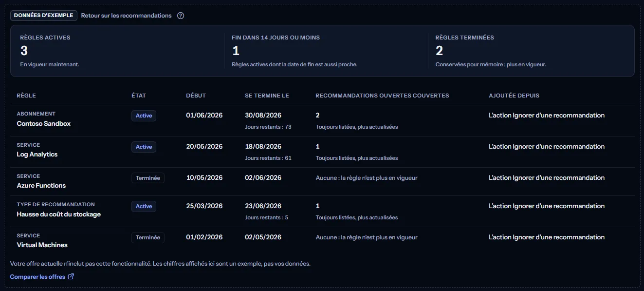Select the Virtual Machines rule name
This screenshot has height=291, width=644.
42,245
